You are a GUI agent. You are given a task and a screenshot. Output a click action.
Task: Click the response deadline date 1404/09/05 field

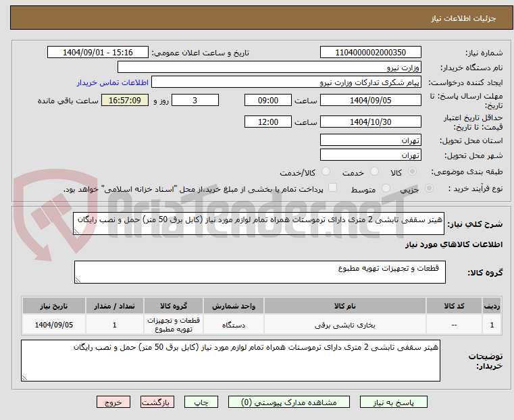370,100
